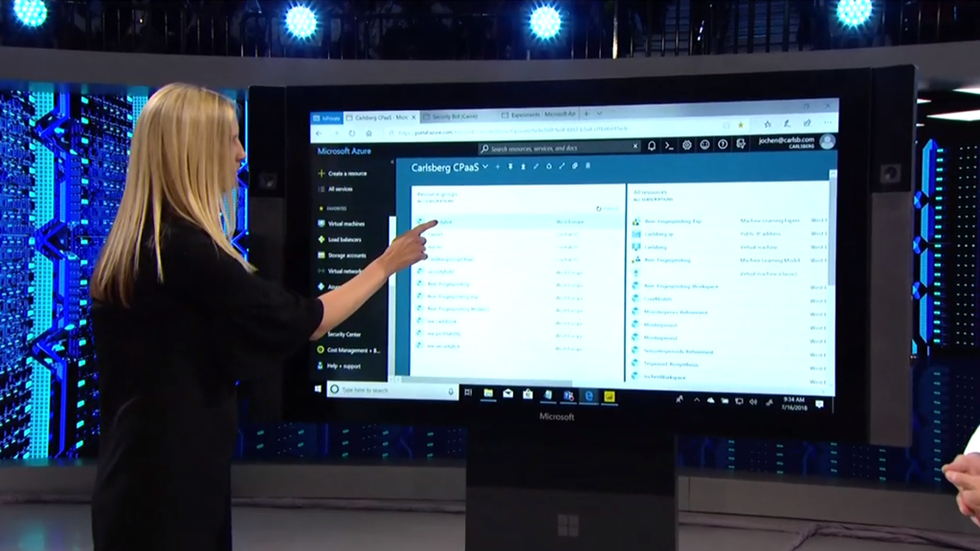Open Microsoft Store from the taskbar
Screen dimensions: 980x551
[x=527, y=394]
